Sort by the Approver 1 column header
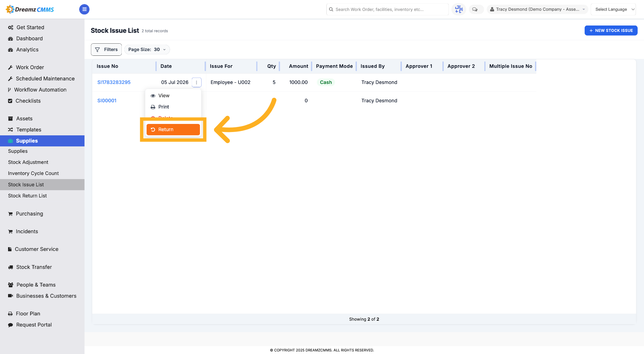This screenshot has width=644, height=354. [x=419, y=66]
